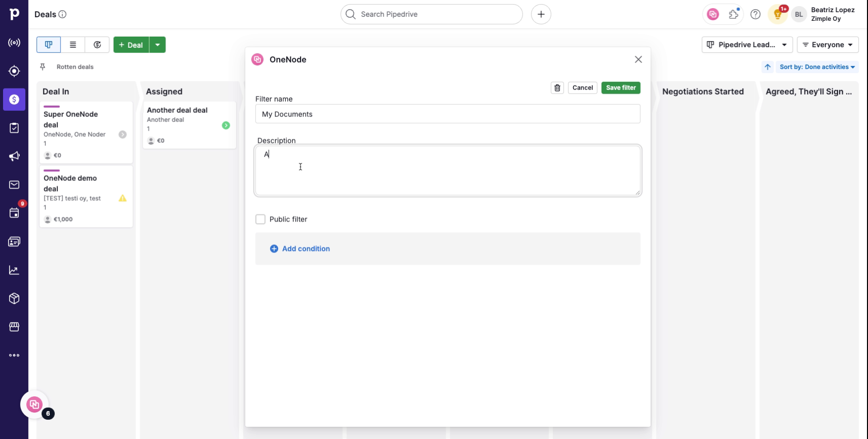
Task: Open OneNode app icon in top bar
Action: click(713, 14)
